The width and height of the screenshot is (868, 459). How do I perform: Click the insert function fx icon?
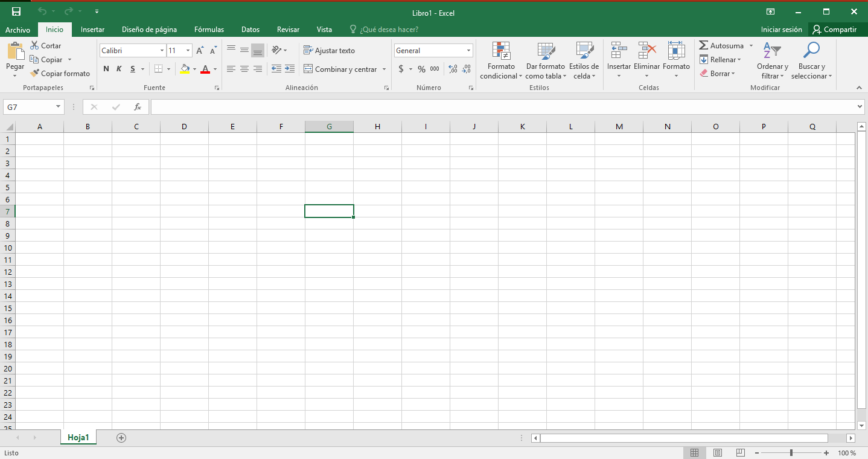coord(138,107)
